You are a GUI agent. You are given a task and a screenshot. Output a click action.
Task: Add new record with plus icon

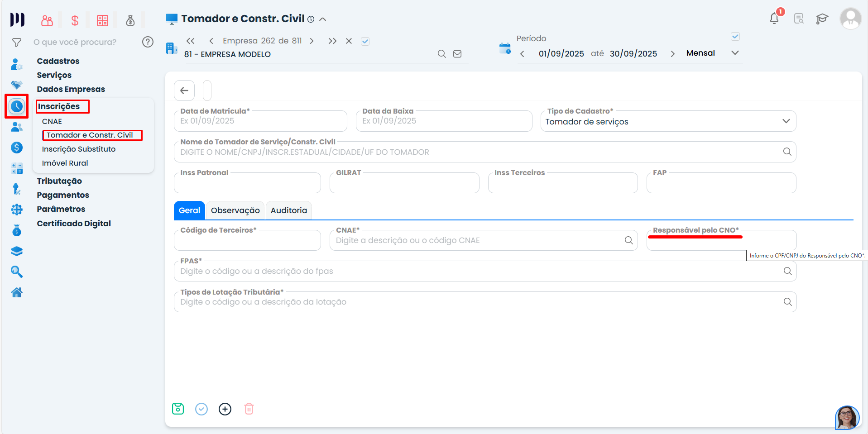(225, 409)
